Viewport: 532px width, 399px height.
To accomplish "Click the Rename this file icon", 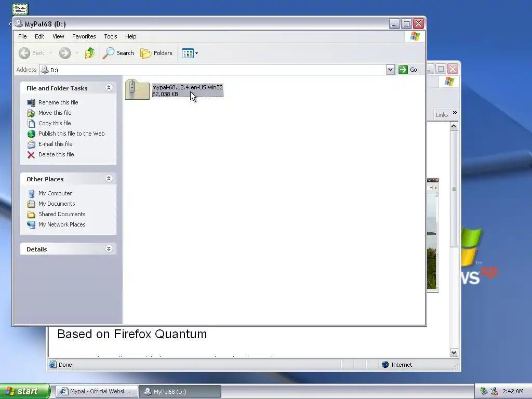I will 31,102.
